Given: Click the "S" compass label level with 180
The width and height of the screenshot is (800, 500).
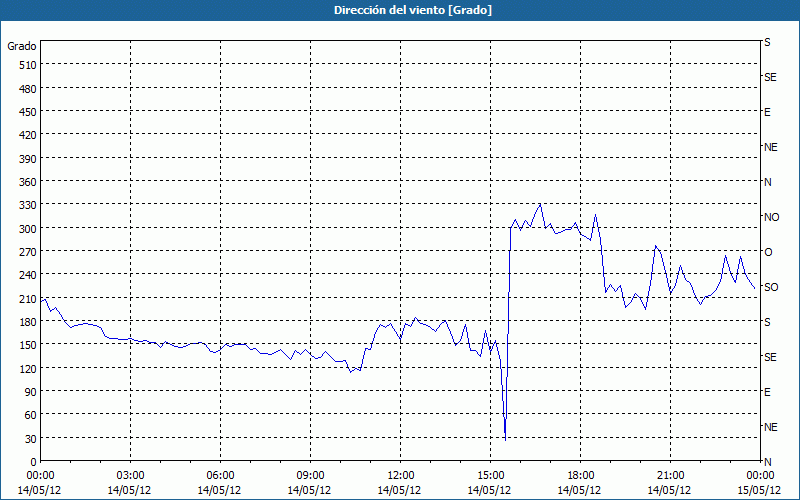Looking at the screenshot, I should click(x=767, y=322).
